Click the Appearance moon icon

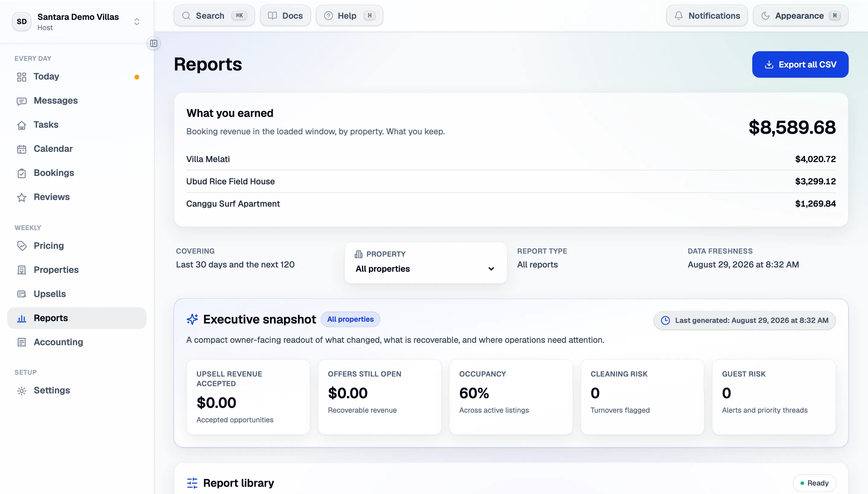pyautogui.click(x=765, y=16)
